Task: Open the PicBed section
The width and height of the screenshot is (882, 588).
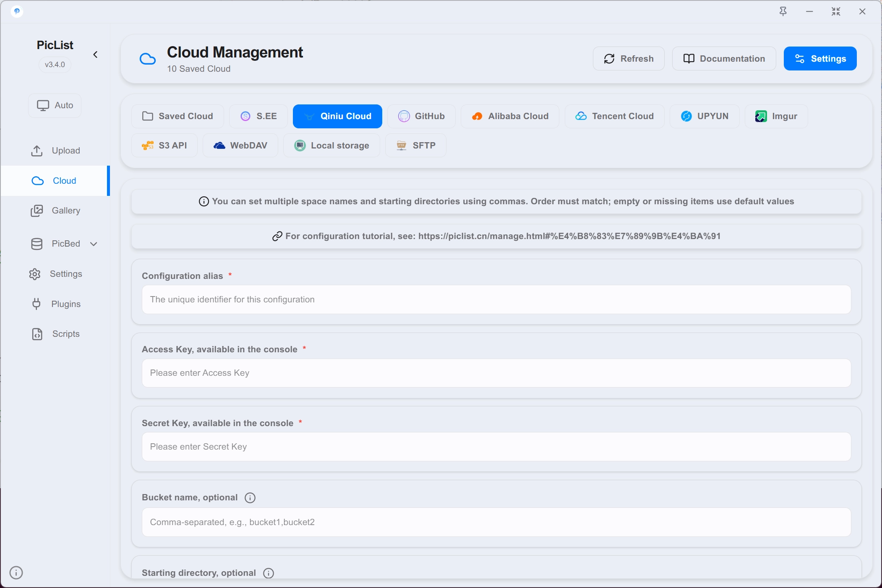Action: click(55, 244)
